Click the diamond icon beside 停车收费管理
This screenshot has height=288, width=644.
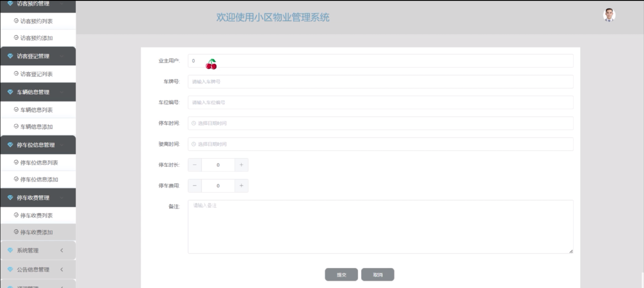(10, 197)
